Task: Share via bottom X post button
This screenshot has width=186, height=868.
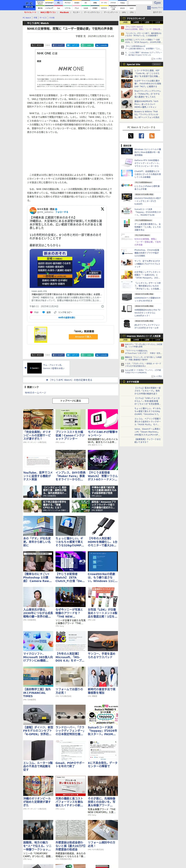Action: [37, 355]
